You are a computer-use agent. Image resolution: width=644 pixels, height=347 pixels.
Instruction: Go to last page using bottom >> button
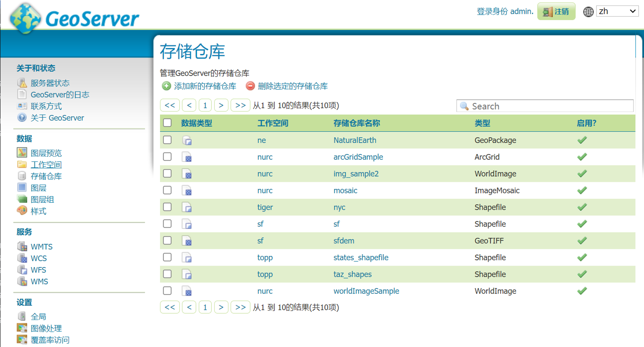click(240, 307)
